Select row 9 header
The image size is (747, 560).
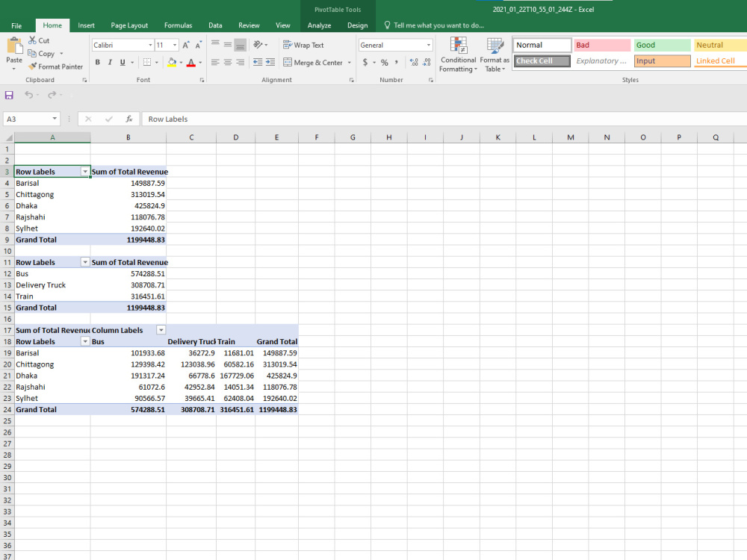(x=7, y=240)
